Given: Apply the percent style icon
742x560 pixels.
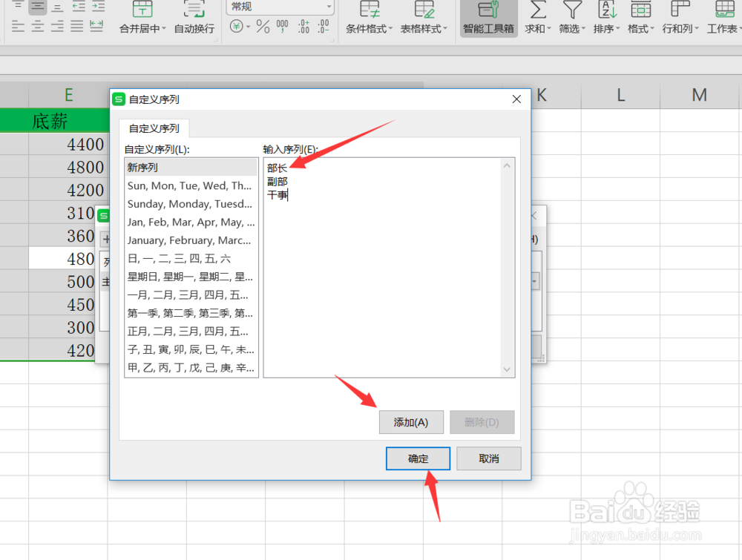Looking at the screenshot, I should click(x=263, y=27).
